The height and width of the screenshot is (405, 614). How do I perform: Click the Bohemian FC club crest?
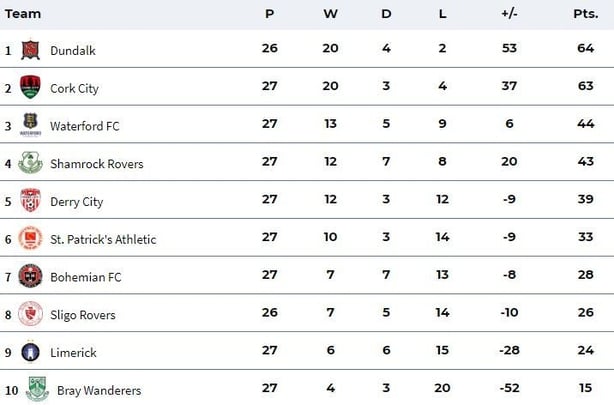tap(30, 277)
